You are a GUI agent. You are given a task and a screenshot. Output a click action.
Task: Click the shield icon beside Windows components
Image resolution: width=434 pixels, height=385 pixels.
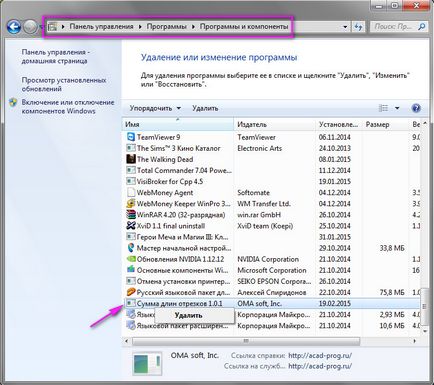(13, 102)
